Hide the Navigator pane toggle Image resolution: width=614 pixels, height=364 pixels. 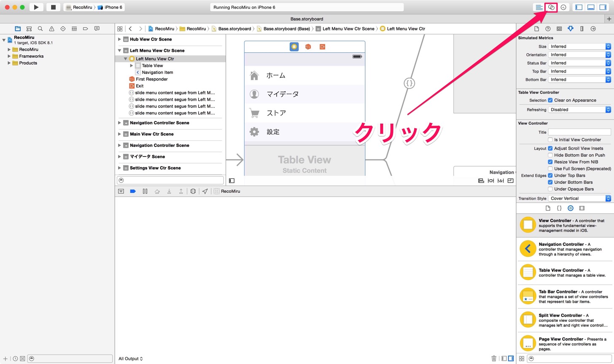coord(579,7)
